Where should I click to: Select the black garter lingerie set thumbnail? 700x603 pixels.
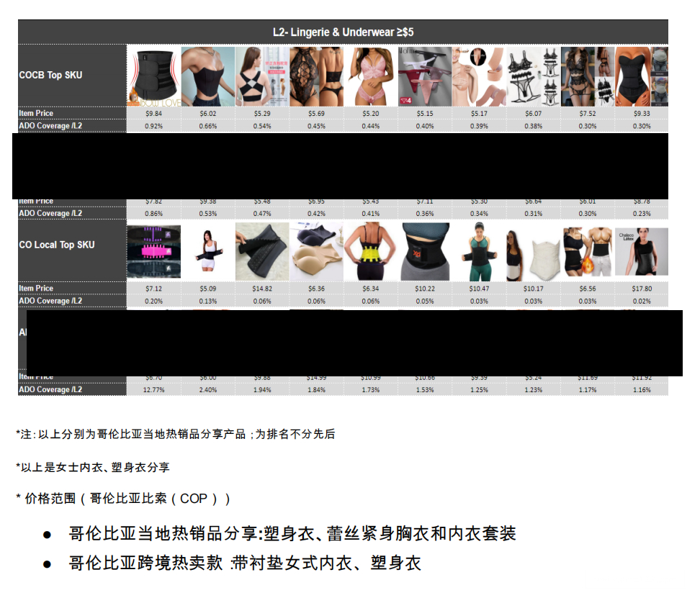[x=533, y=76]
